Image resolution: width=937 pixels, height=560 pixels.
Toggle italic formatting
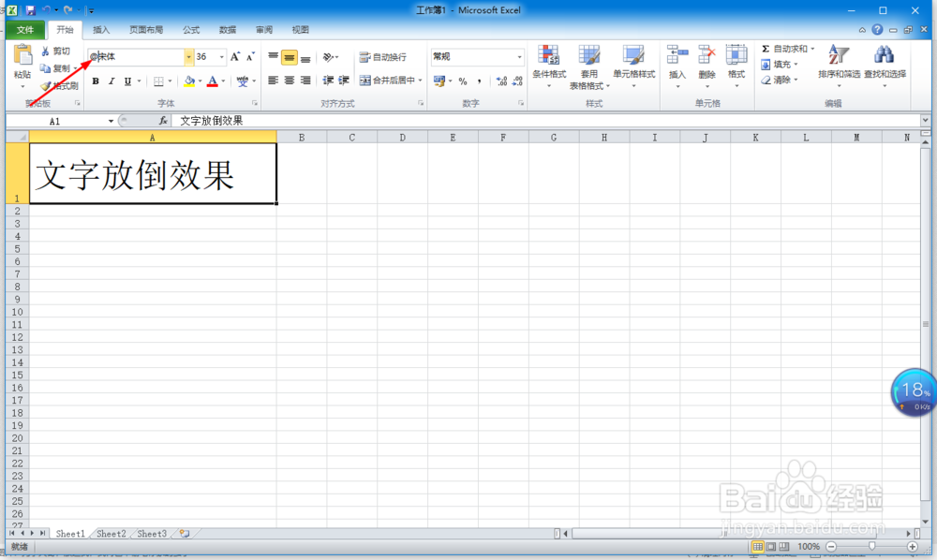[x=111, y=81]
